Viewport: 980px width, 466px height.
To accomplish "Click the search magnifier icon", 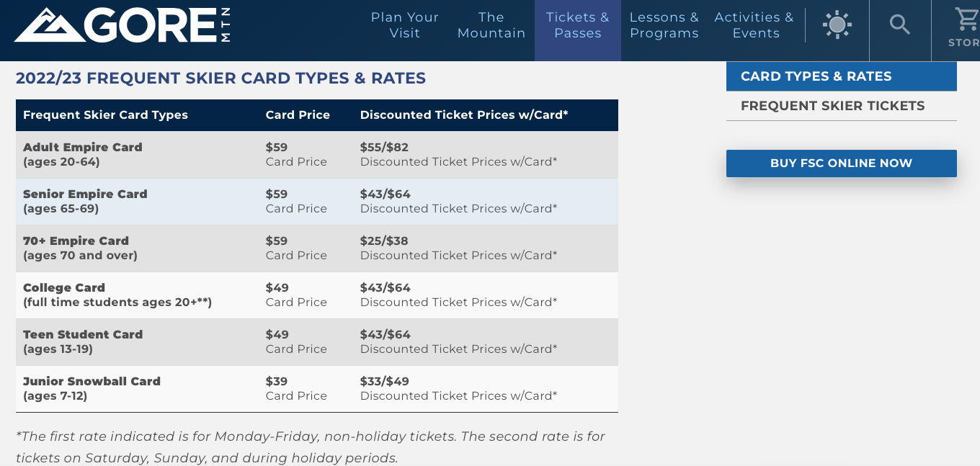I will click(x=900, y=25).
